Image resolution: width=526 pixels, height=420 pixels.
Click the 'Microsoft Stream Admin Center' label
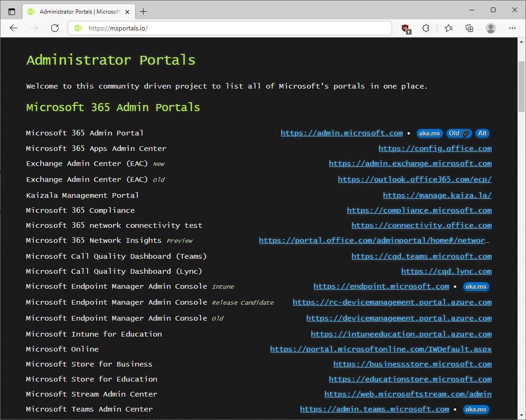91,394
